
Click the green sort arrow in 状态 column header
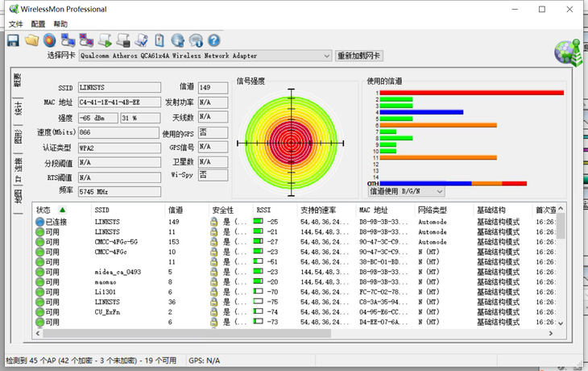tap(62, 210)
